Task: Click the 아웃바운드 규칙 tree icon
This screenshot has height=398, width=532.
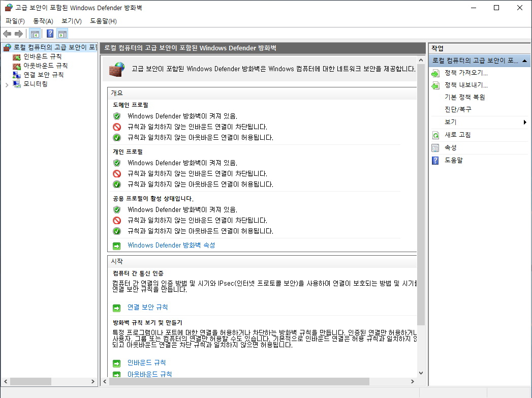Action: pos(17,66)
